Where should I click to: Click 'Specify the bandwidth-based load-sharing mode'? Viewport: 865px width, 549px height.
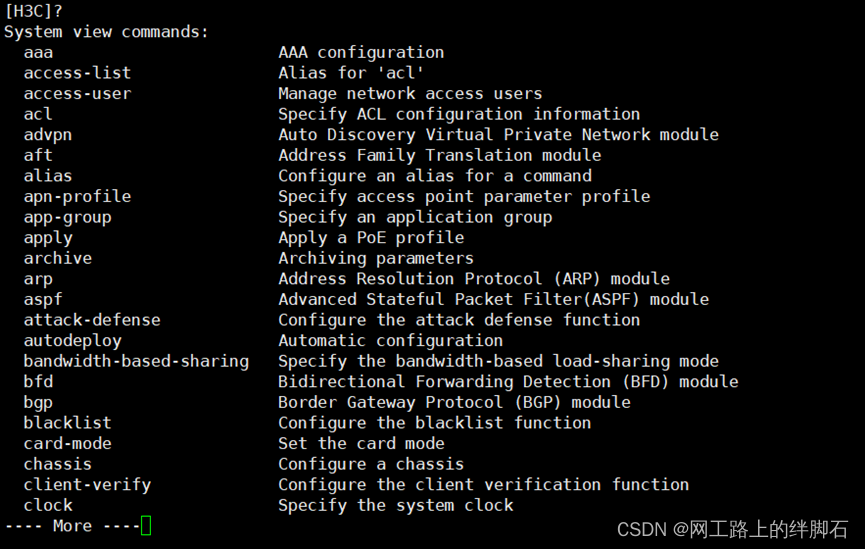click(x=499, y=361)
